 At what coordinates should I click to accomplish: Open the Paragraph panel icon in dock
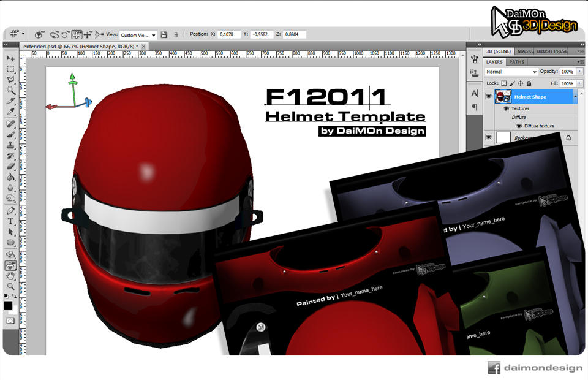point(475,107)
